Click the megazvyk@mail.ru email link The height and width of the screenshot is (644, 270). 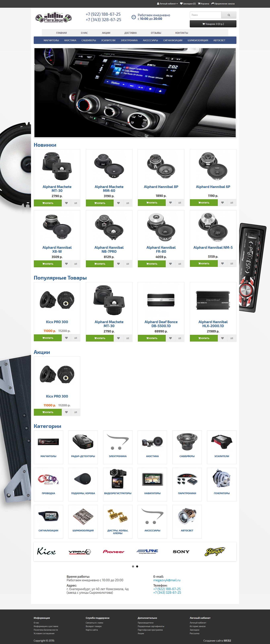[167, 580]
